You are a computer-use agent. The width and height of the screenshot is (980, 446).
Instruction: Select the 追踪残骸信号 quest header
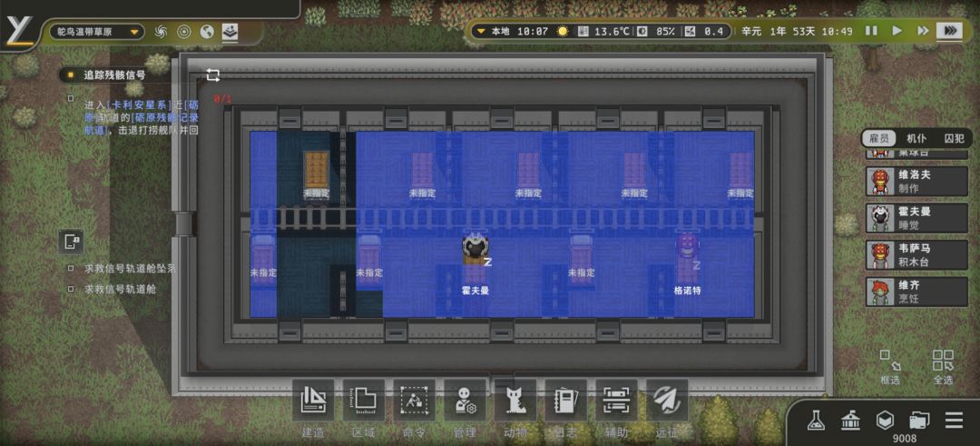pos(114,75)
